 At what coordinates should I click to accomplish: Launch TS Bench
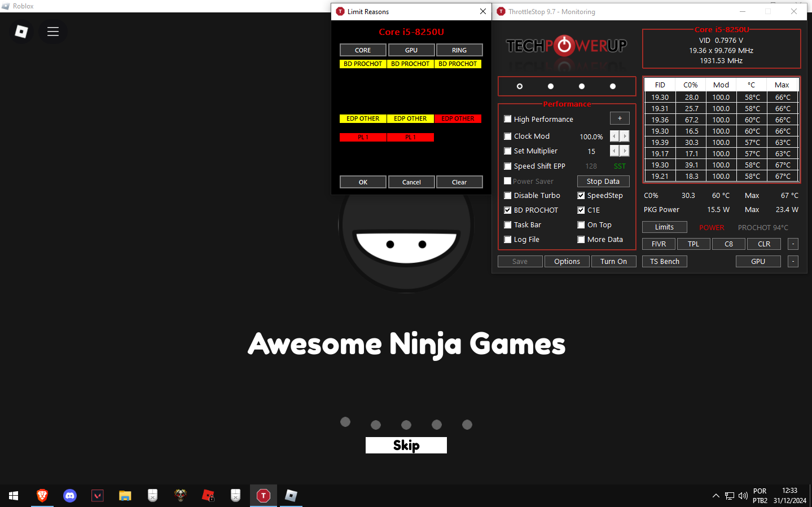point(665,261)
